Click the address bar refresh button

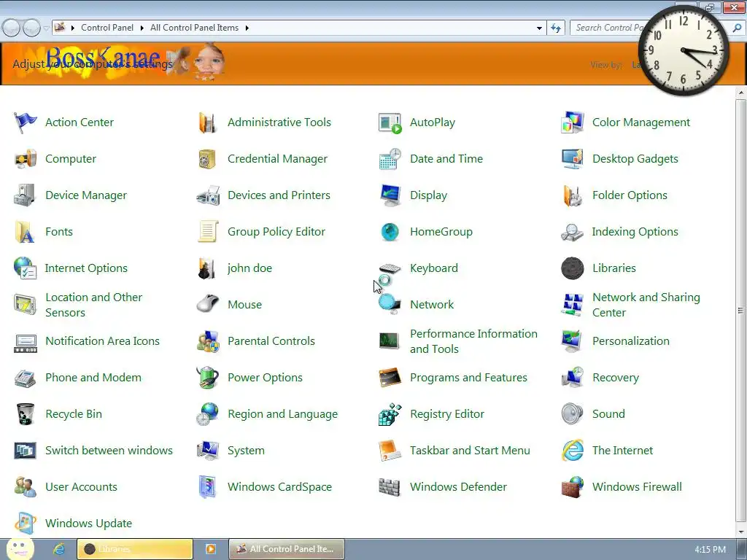[x=555, y=28]
